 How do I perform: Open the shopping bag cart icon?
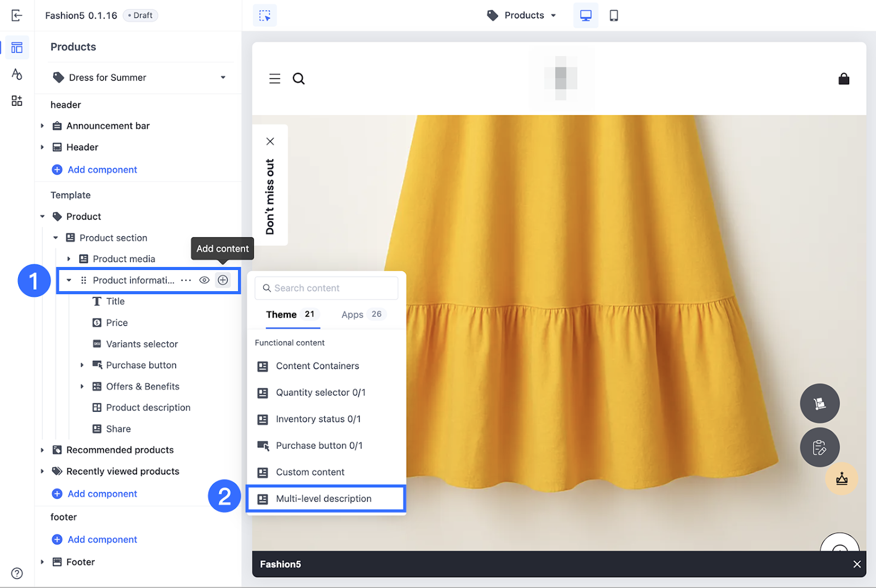tap(844, 79)
